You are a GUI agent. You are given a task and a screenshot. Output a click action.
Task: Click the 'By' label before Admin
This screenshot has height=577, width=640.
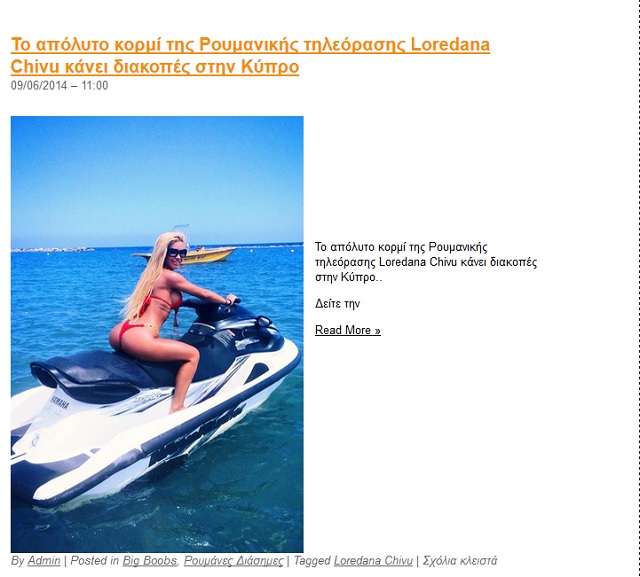coord(18,561)
